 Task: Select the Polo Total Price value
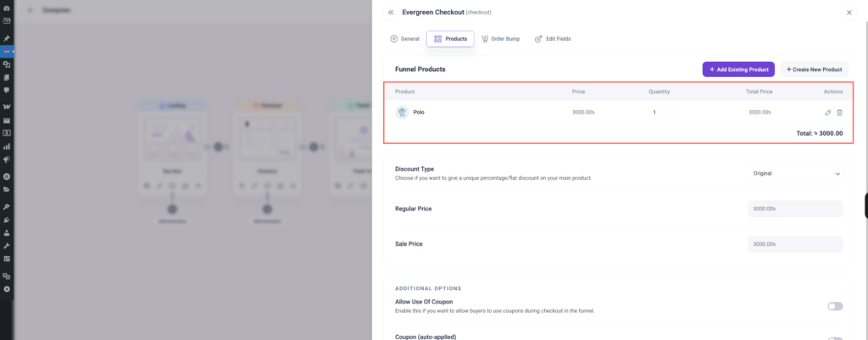(760, 113)
